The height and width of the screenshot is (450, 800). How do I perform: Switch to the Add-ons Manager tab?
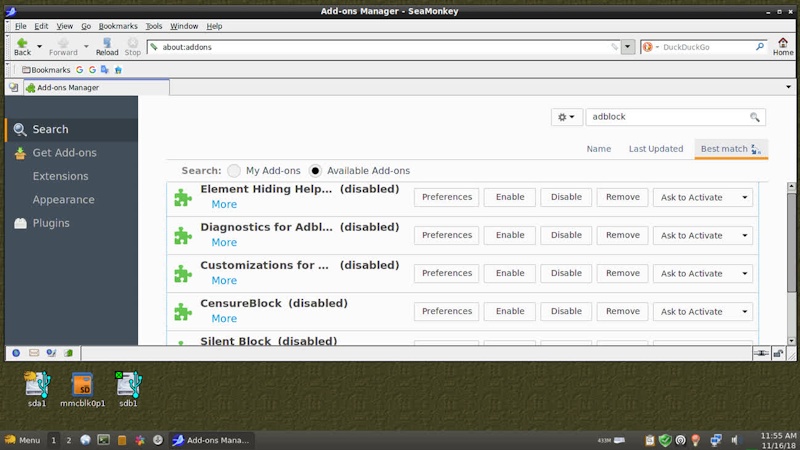pyautogui.click(x=96, y=88)
